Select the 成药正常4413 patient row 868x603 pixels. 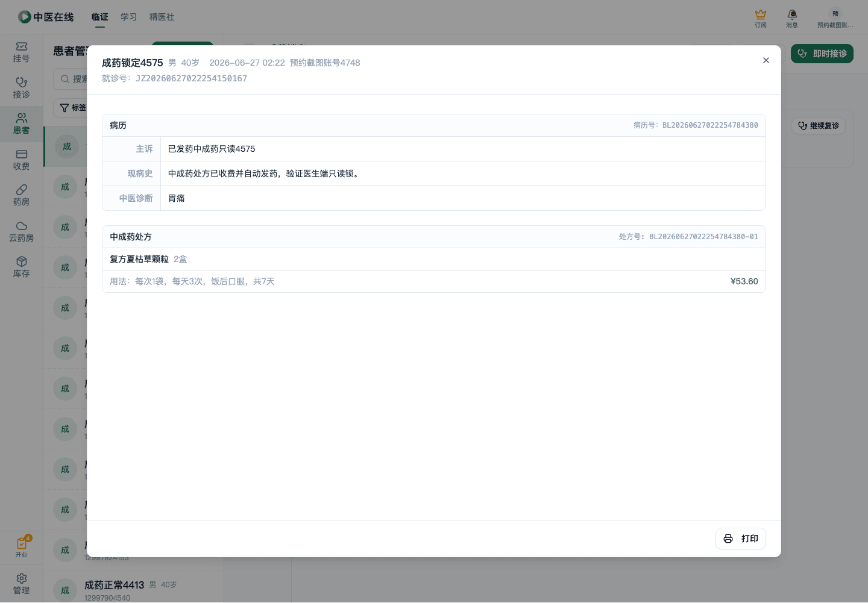pos(133,590)
